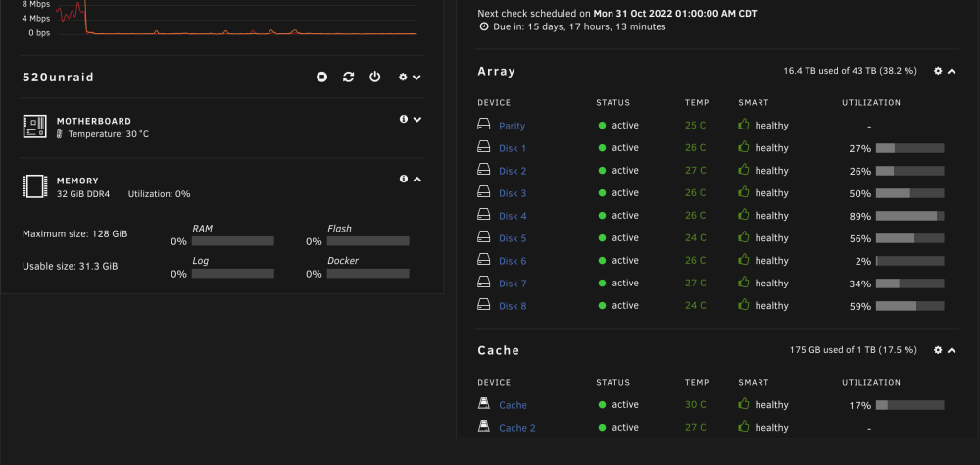Click the Memory info icon
980x465 pixels.
(x=404, y=179)
